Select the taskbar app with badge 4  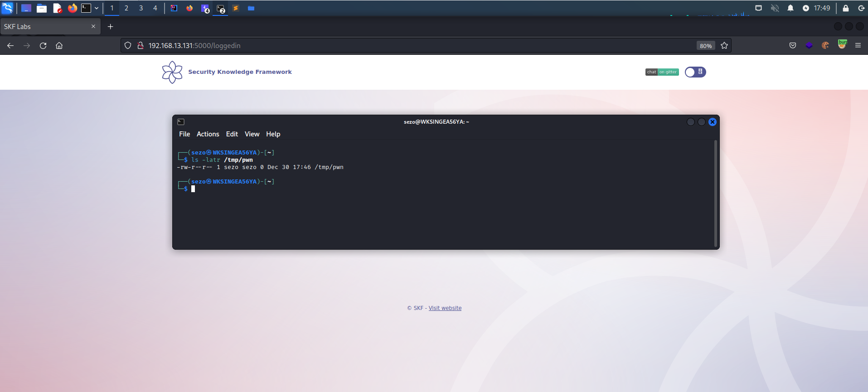pos(205,8)
